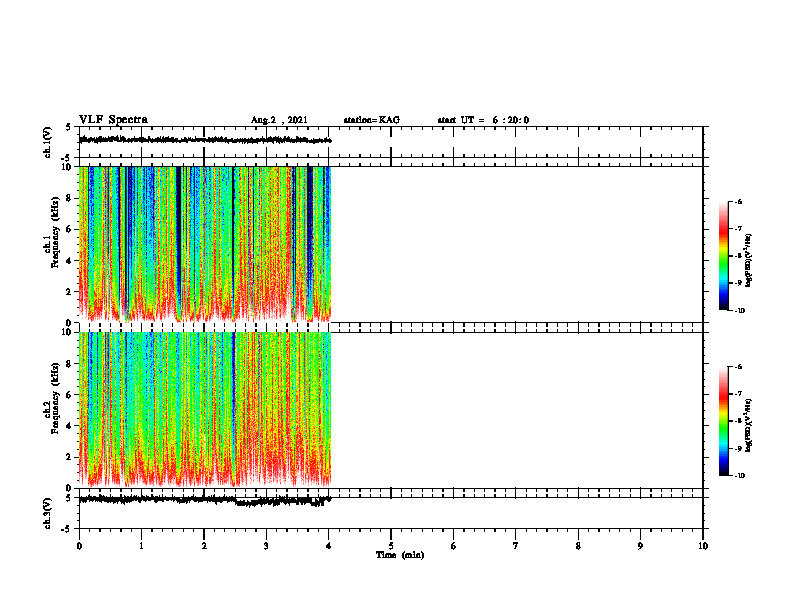Click the 3 minute tick label
The image size is (792, 612).
[266, 546]
